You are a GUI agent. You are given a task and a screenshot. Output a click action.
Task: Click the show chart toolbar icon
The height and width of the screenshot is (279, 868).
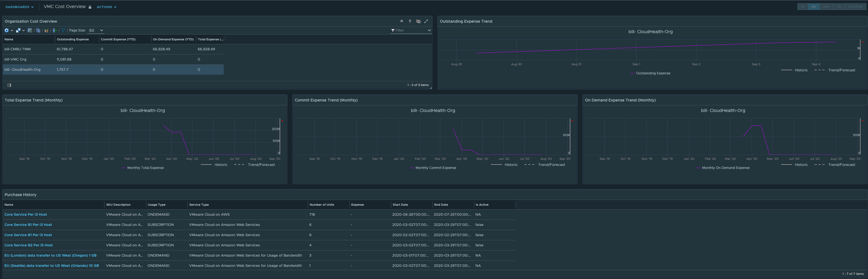click(47, 30)
